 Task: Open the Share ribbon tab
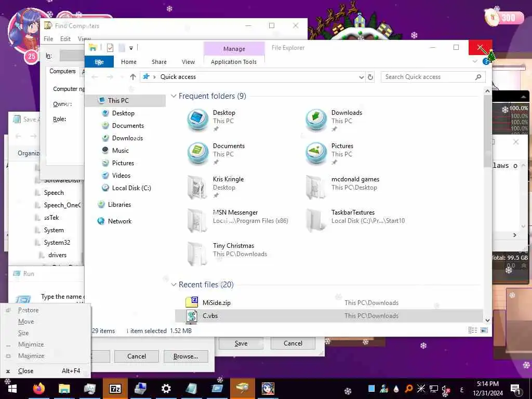pos(159,62)
